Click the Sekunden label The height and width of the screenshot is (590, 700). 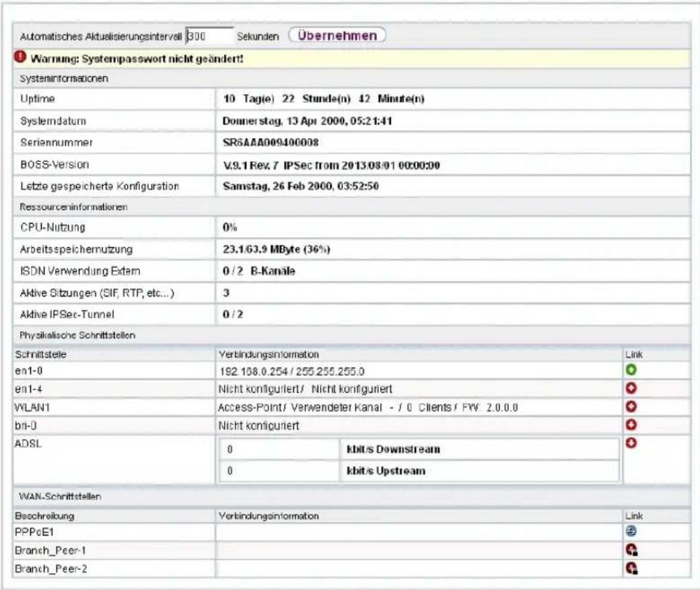tap(258, 36)
